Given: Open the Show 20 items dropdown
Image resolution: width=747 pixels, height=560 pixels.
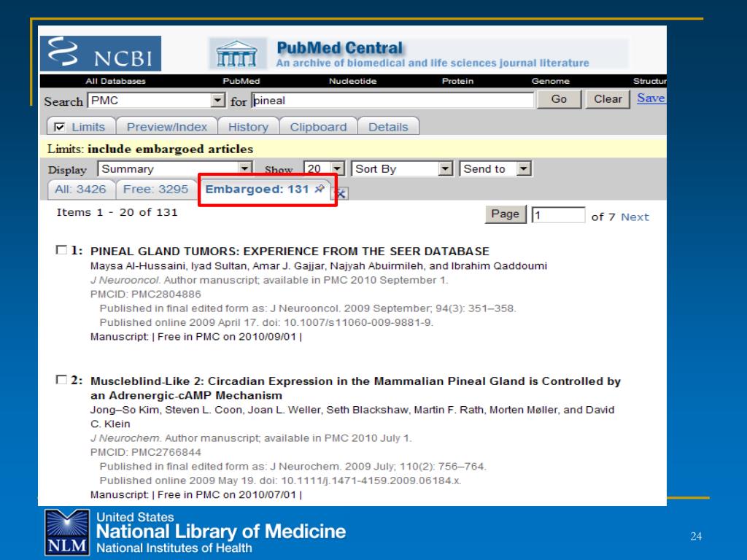Looking at the screenshot, I should [x=324, y=168].
